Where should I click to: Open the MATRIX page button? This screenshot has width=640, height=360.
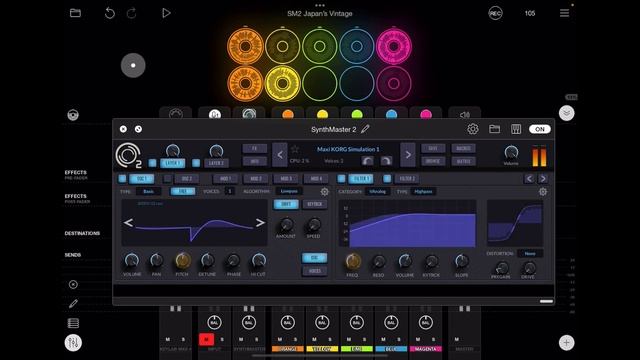tap(464, 161)
